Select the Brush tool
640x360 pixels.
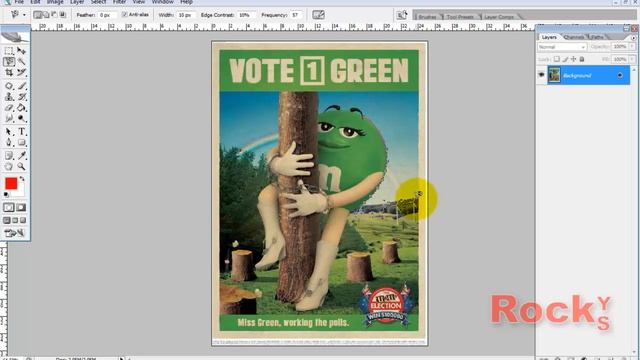tap(22, 86)
